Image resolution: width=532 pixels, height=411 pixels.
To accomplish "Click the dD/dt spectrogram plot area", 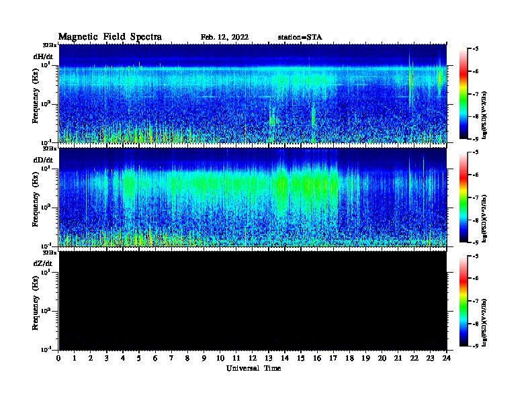I will coord(253,197).
